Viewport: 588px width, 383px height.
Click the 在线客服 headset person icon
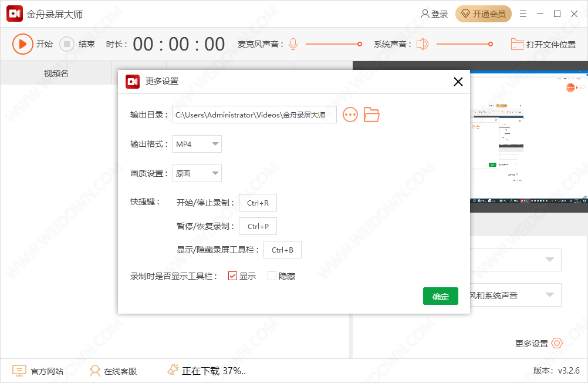coord(95,371)
